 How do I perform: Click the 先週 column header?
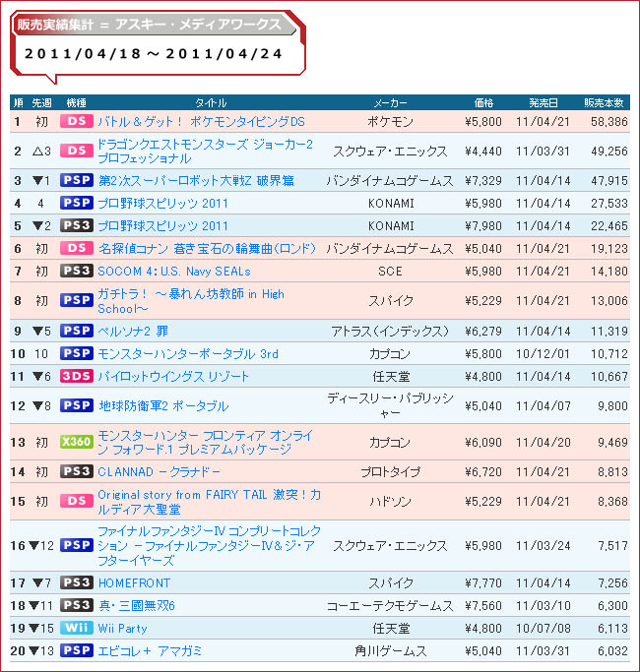click(x=41, y=103)
